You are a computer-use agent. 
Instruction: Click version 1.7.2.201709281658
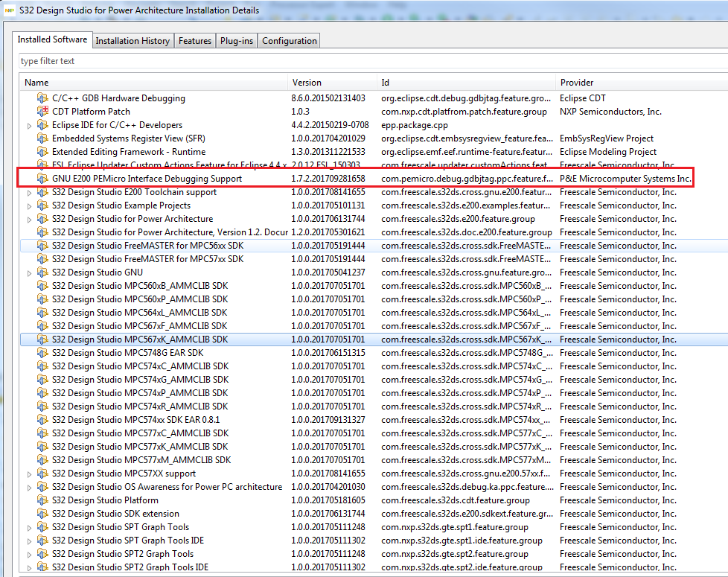point(328,178)
